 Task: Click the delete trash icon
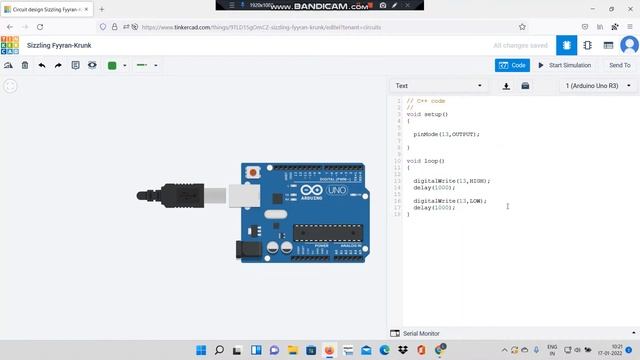pos(25,65)
